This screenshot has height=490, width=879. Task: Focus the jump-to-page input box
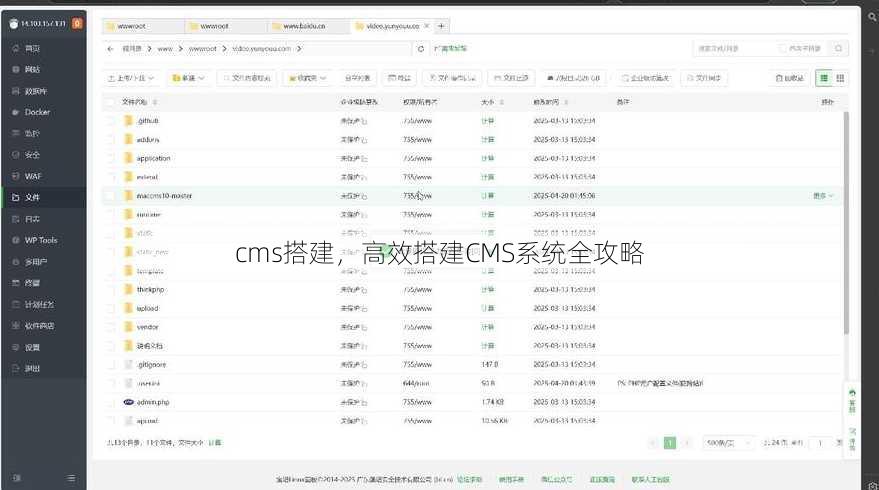pyautogui.click(x=820, y=443)
